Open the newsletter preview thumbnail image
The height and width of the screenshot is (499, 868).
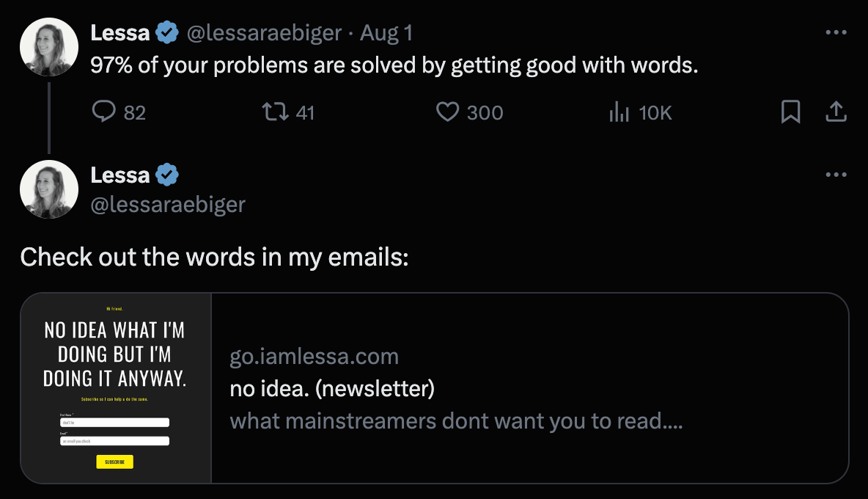coord(116,387)
